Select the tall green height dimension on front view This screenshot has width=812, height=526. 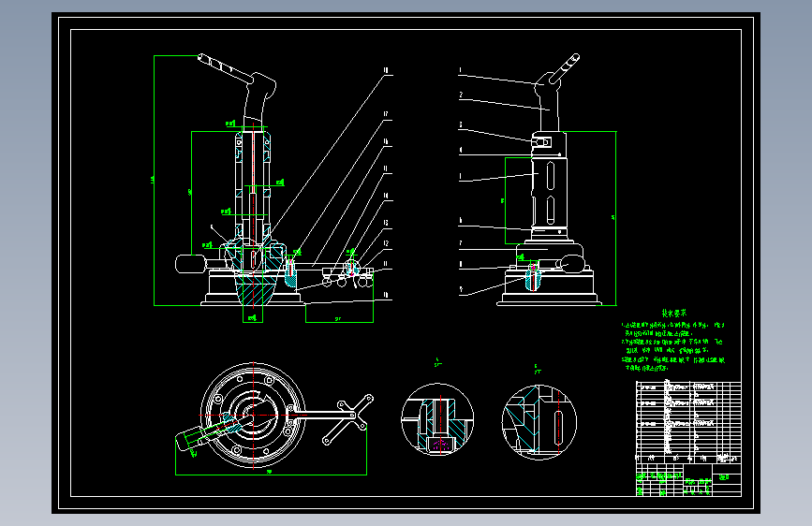[x=155, y=180]
